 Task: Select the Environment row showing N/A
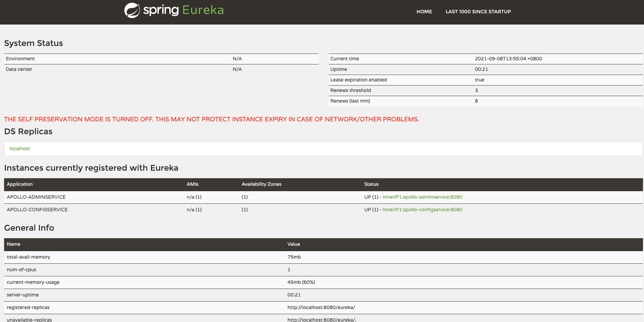(20, 59)
